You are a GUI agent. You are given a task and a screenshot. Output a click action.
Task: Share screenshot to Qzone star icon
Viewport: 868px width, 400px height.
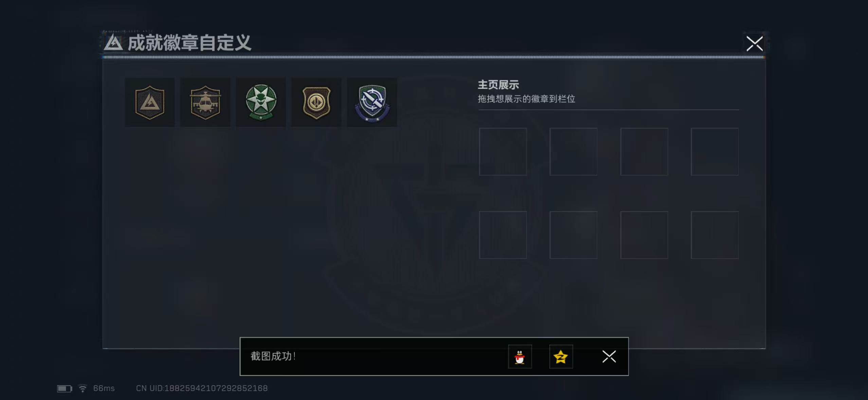pos(561,357)
